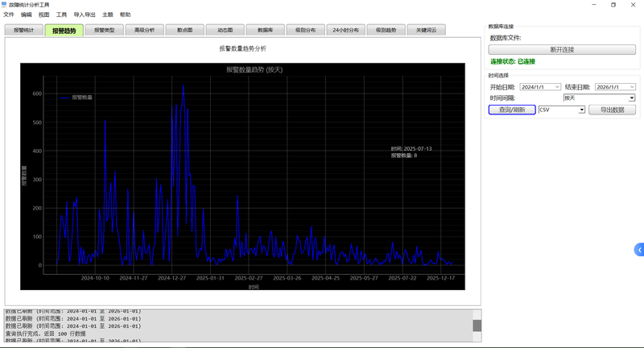Open the 24小时分布 tab
This screenshot has width=644, height=348.
(x=346, y=30)
